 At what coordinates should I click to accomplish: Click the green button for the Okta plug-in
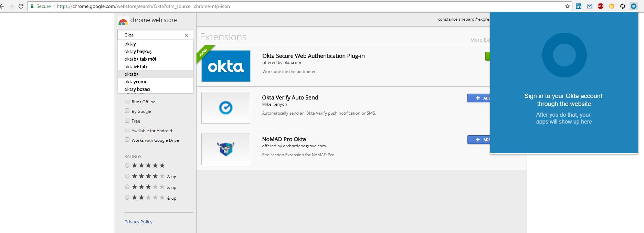[488, 56]
